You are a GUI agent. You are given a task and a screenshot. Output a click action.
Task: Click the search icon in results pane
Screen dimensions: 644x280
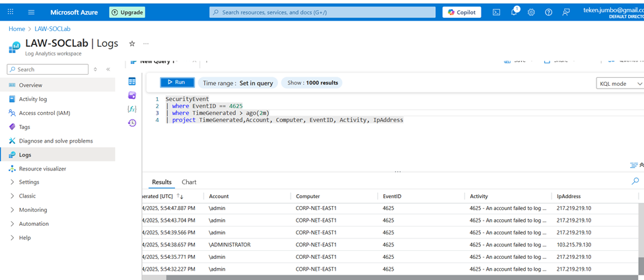(x=635, y=181)
